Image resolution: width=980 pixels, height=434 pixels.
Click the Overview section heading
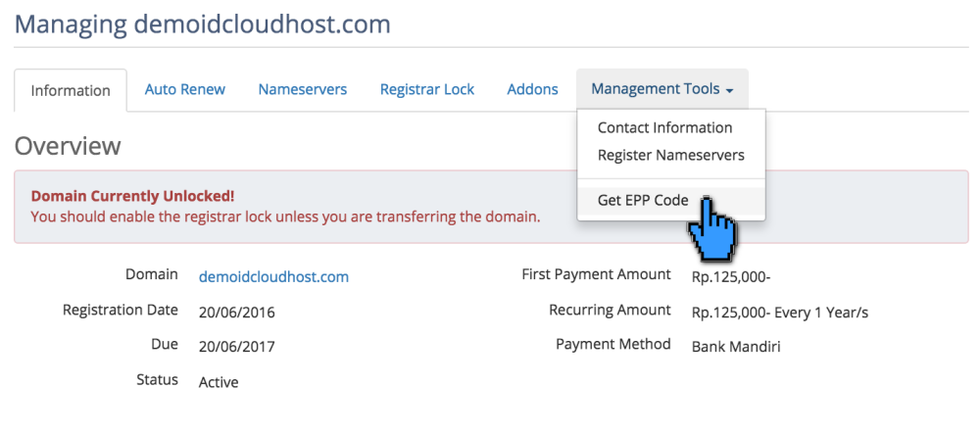(68, 146)
